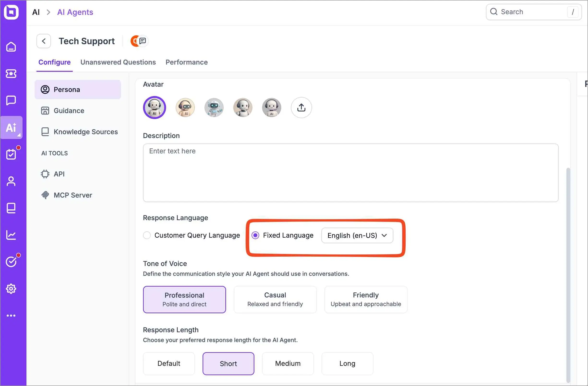Switch to the Unanswered Questions tab
This screenshot has height=386, width=588.
coord(118,62)
